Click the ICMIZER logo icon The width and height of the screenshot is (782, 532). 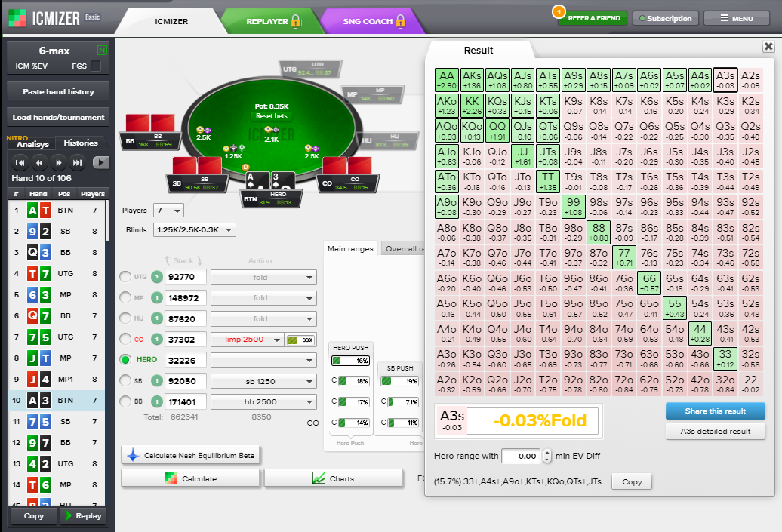click(17, 18)
